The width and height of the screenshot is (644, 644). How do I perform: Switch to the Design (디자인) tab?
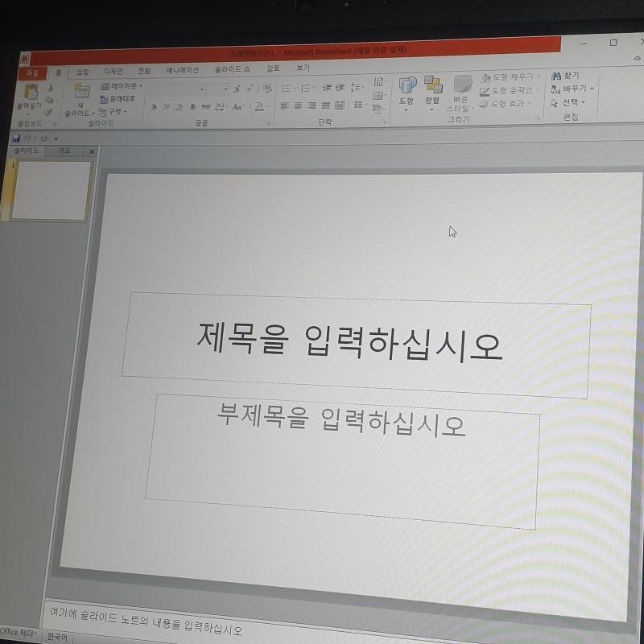pyautogui.click(x=113, y=72)
